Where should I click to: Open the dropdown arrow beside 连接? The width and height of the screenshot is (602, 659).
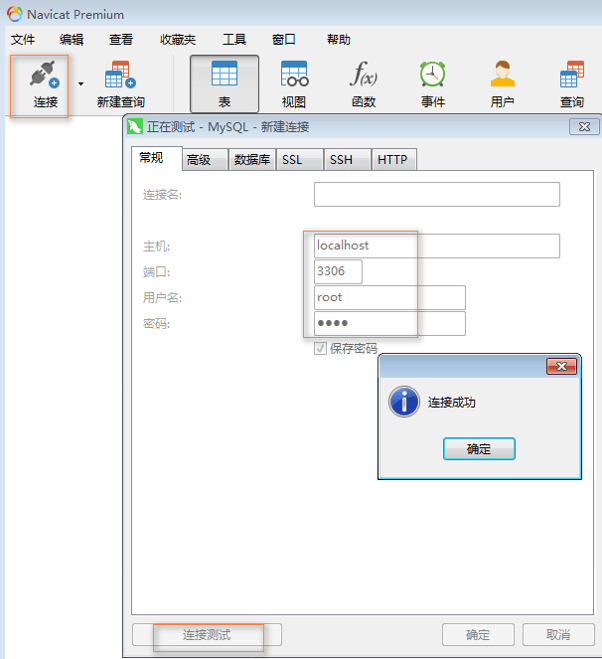pos(81,84)
